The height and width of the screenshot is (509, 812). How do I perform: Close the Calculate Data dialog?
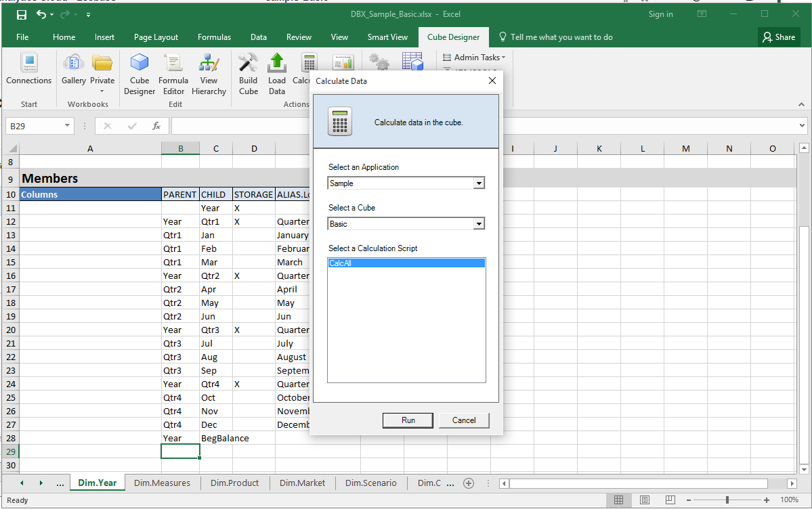tap(492, 81)
